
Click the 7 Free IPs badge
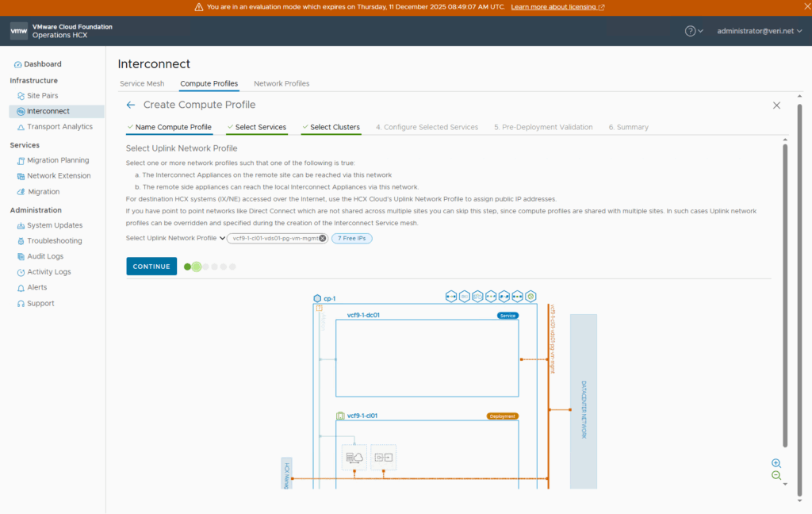[352, 238]
